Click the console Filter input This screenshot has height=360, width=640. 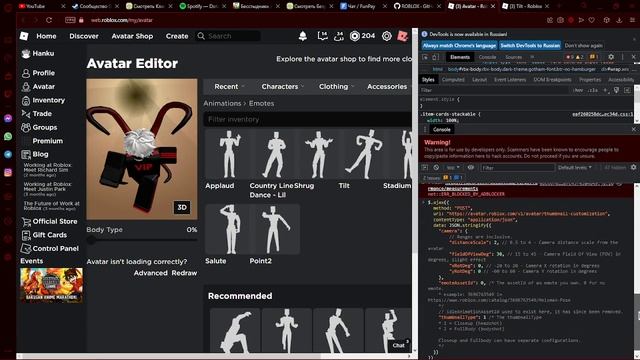517,167
